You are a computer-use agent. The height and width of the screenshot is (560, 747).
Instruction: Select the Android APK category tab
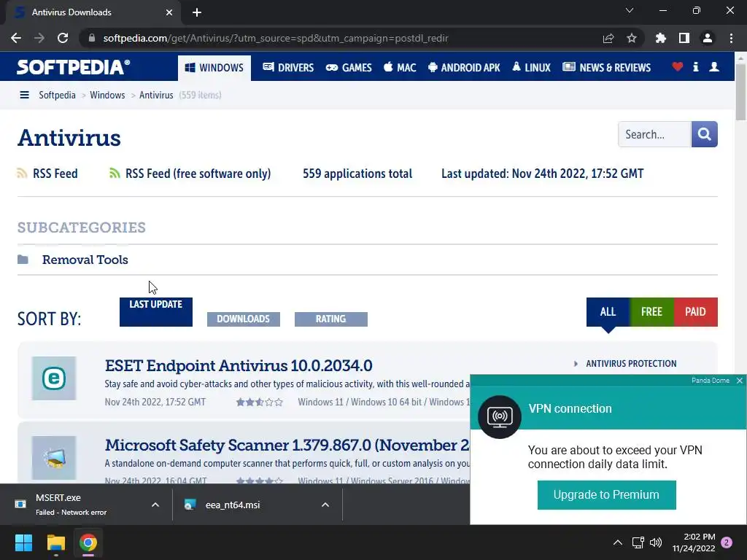click(464, 68)
